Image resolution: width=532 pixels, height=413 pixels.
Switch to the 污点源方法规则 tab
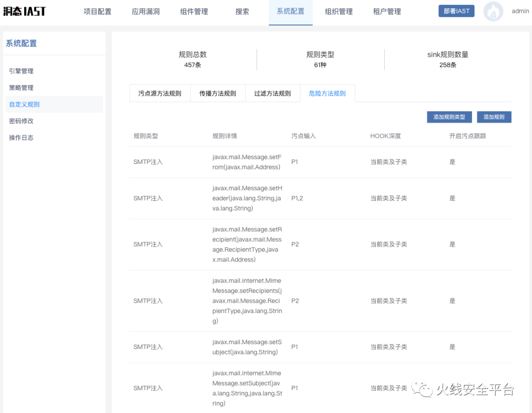coord(160,94)
